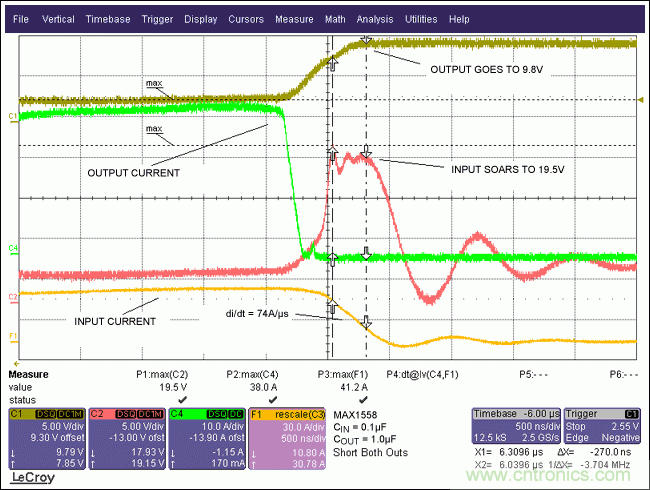
Task: Open the Math menu
Action: [x=334, y=19]
